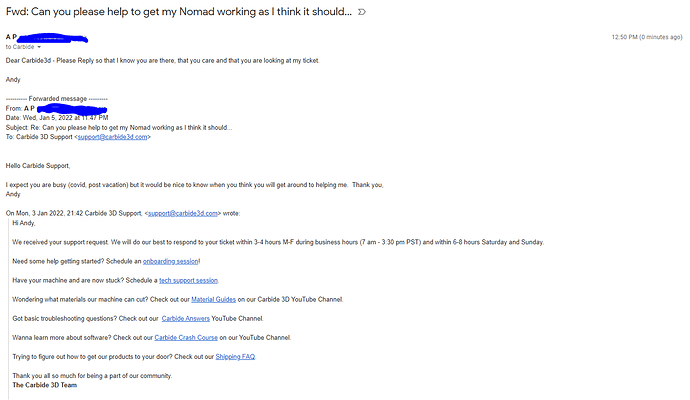690x400 pixels.
Task: Click the 'Forwarded message' divider line
Action: coord(57,99)
